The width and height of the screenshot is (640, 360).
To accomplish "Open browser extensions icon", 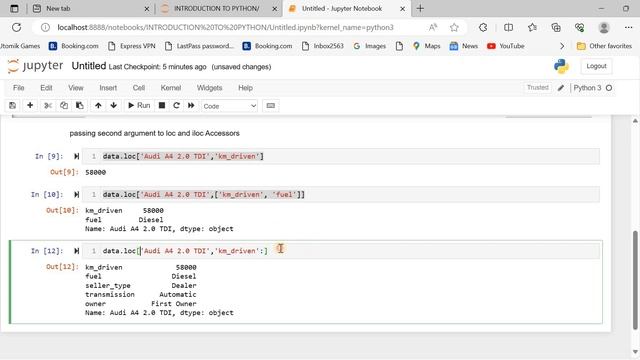I will tap(483, 27).
